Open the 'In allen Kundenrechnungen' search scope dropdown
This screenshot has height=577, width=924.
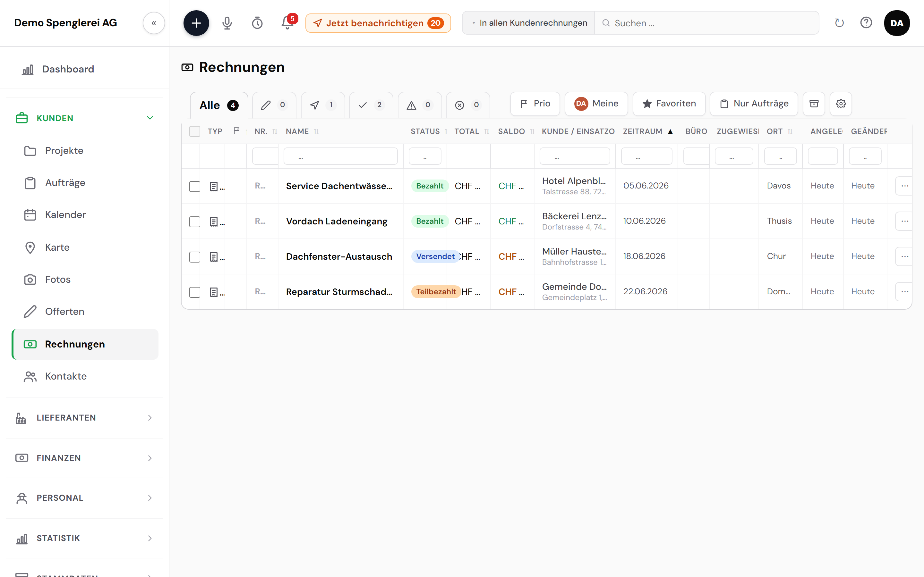tap(529, 23)
